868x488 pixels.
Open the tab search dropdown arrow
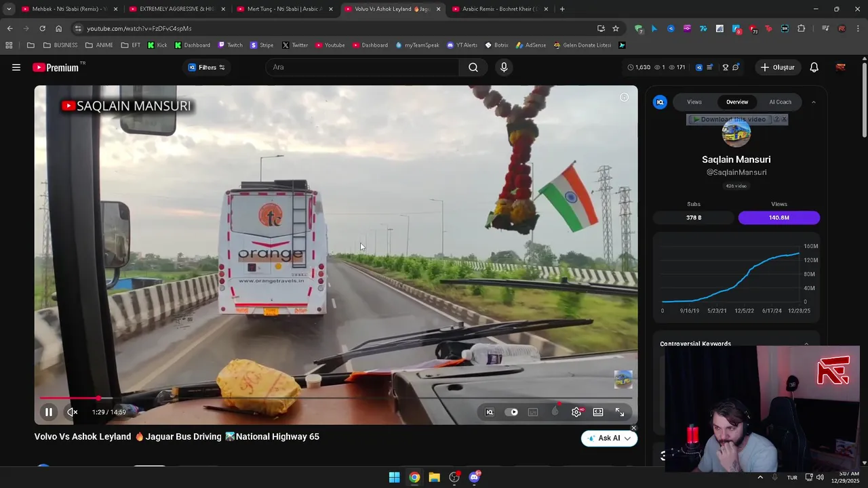coord(8,9)
